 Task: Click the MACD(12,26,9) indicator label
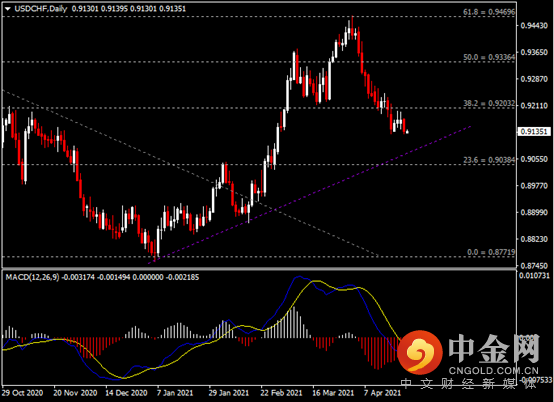point(33,277)
